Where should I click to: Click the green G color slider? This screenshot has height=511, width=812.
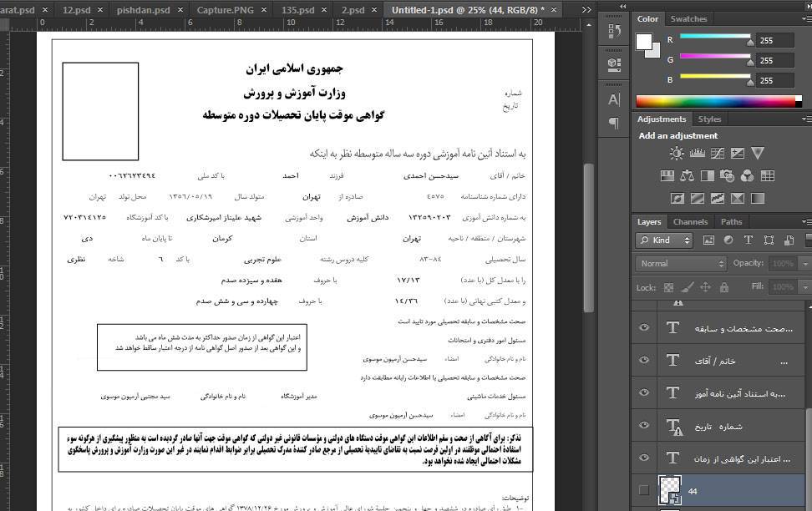tap(715, 56)
